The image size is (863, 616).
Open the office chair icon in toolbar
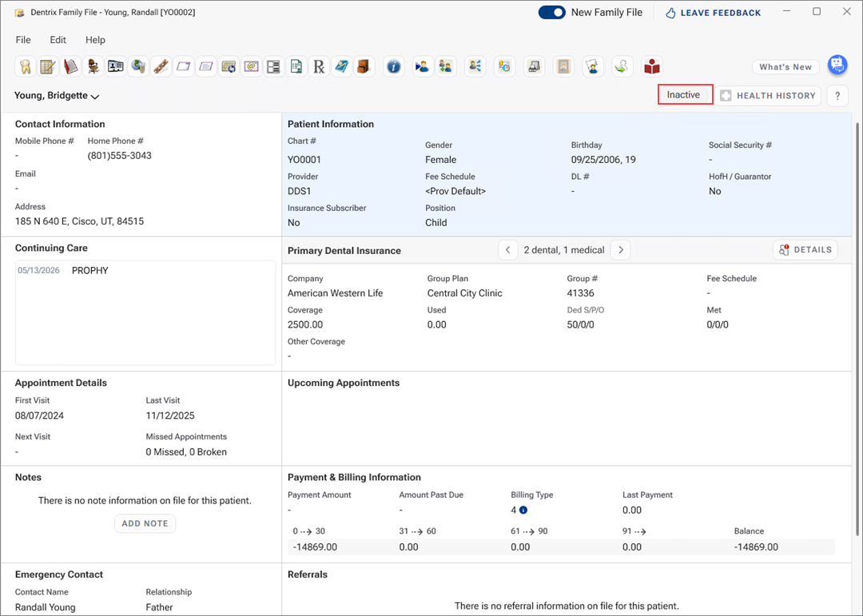tap(93, 67)
